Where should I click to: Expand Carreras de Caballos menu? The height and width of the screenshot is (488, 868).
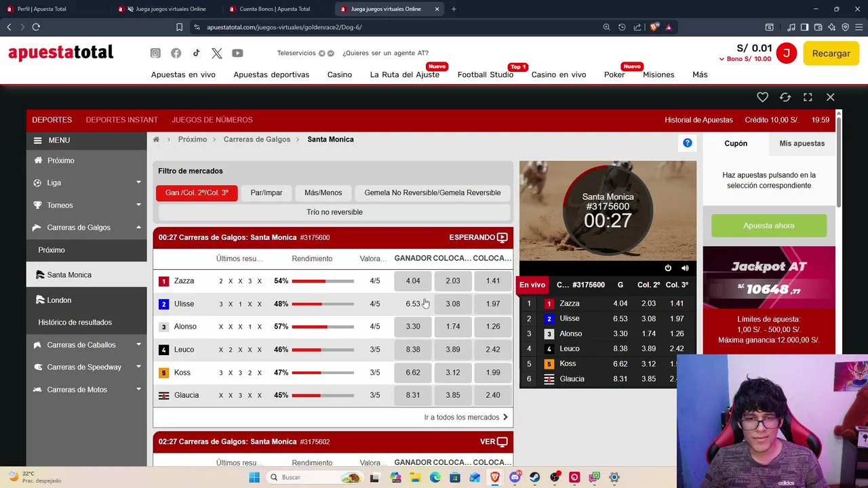86,345
